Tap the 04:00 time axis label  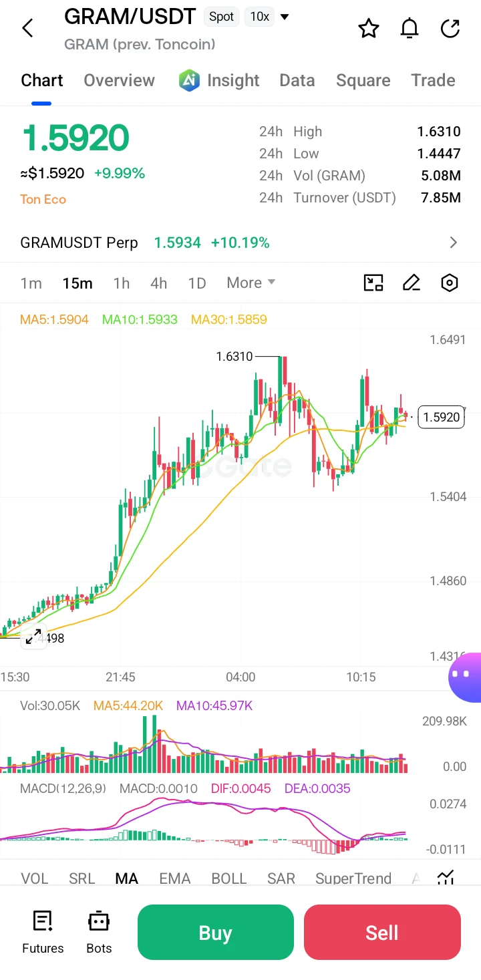[x=240, y=677]
